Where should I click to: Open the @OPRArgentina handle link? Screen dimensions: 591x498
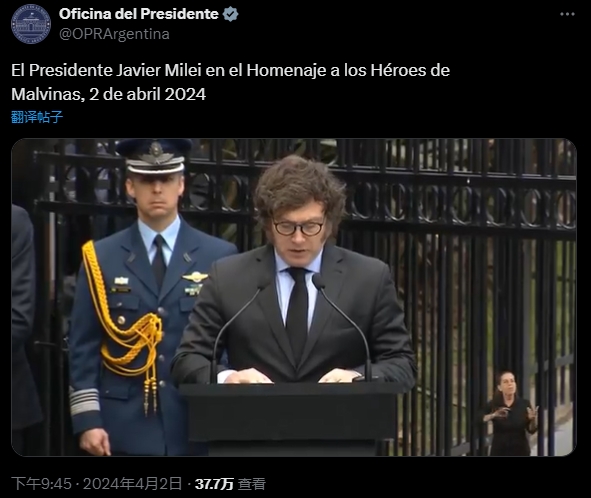coord(114,34)
